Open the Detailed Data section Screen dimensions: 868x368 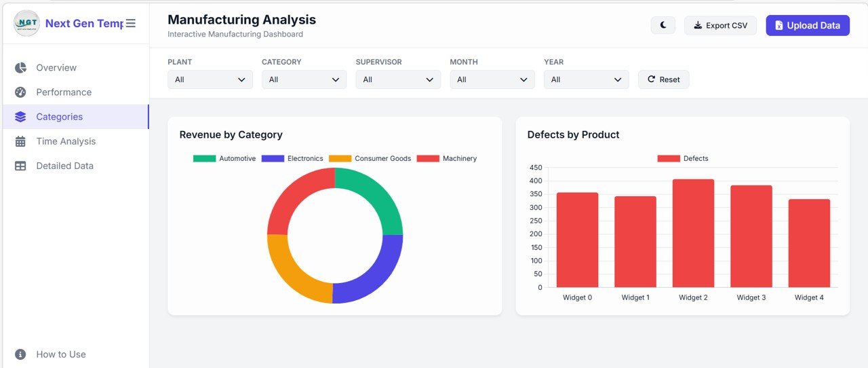pos(64,166)
